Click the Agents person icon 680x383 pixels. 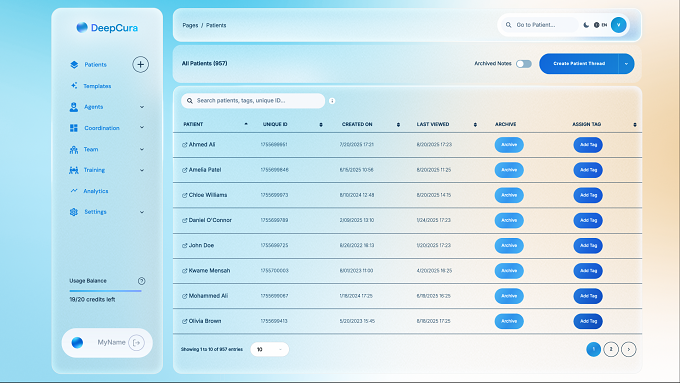click(x=74, y=107)
